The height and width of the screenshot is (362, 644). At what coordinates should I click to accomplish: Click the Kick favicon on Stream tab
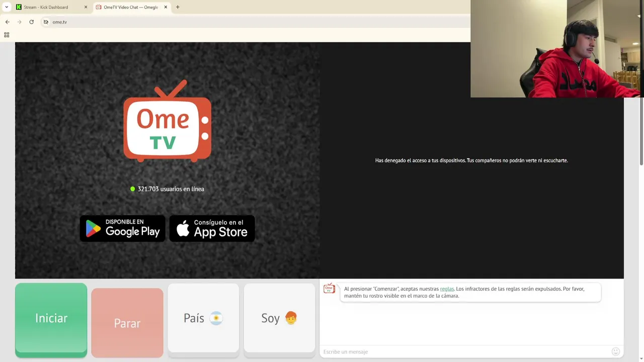click(x=19, y=7)
